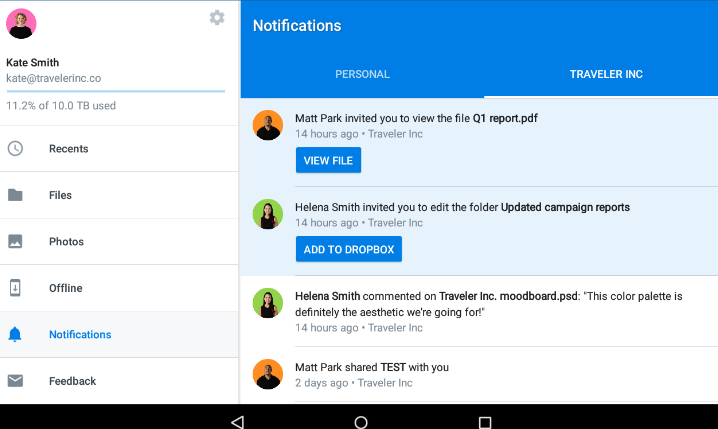Click the Files folder icon

(x=15, y=195)
